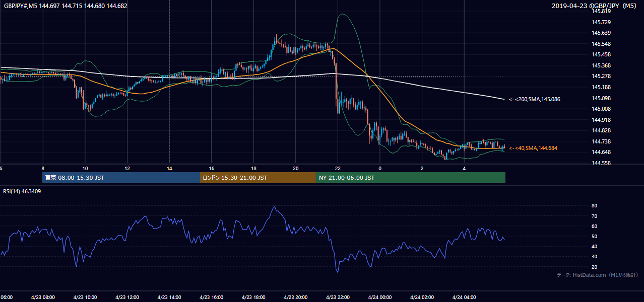Image resolution: width=644 pixels, height=302 pixels.
Task: Click the 145.819 price axis label
Action: 600,12
